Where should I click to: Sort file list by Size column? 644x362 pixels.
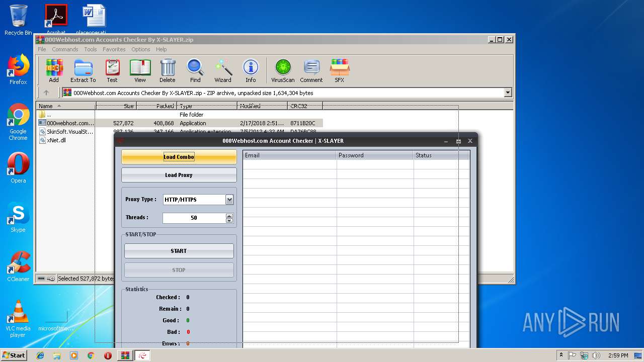click(116, 106)
